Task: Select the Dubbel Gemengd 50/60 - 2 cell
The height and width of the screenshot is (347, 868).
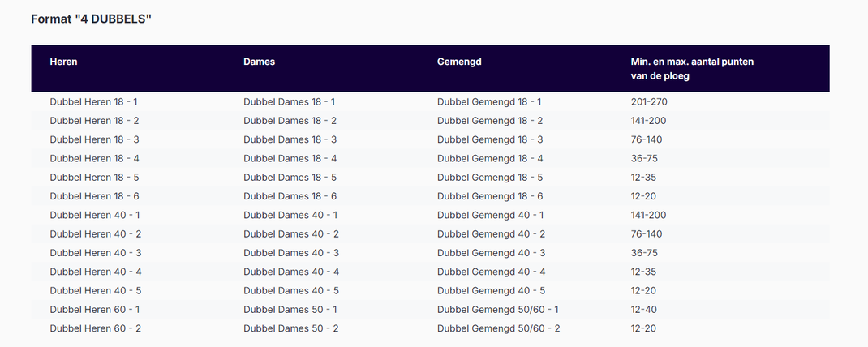Action: (x=499, y=328)
